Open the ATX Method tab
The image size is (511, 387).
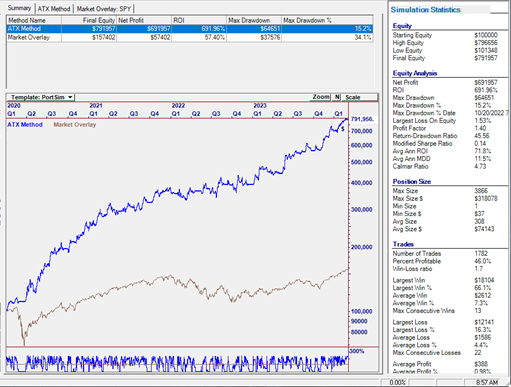[54, 9]
